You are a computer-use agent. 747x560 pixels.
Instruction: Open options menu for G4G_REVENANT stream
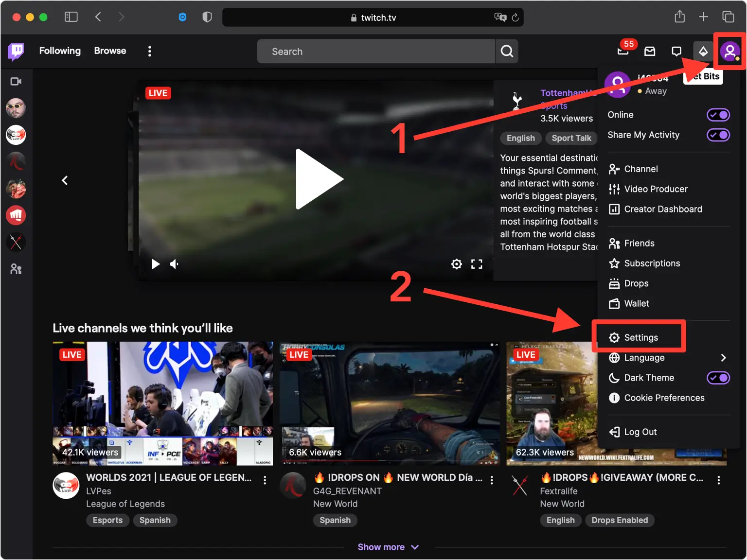click(x=492, y=480)
